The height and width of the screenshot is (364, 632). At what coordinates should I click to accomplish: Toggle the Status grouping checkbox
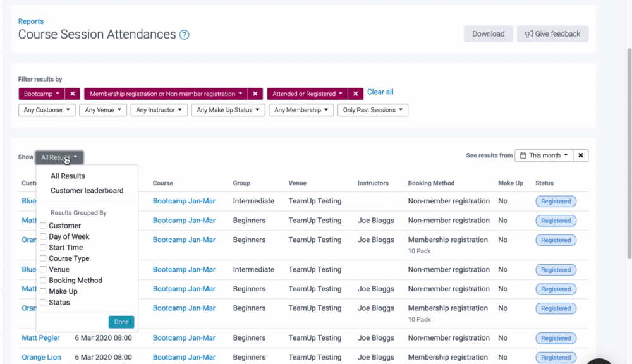44,303
